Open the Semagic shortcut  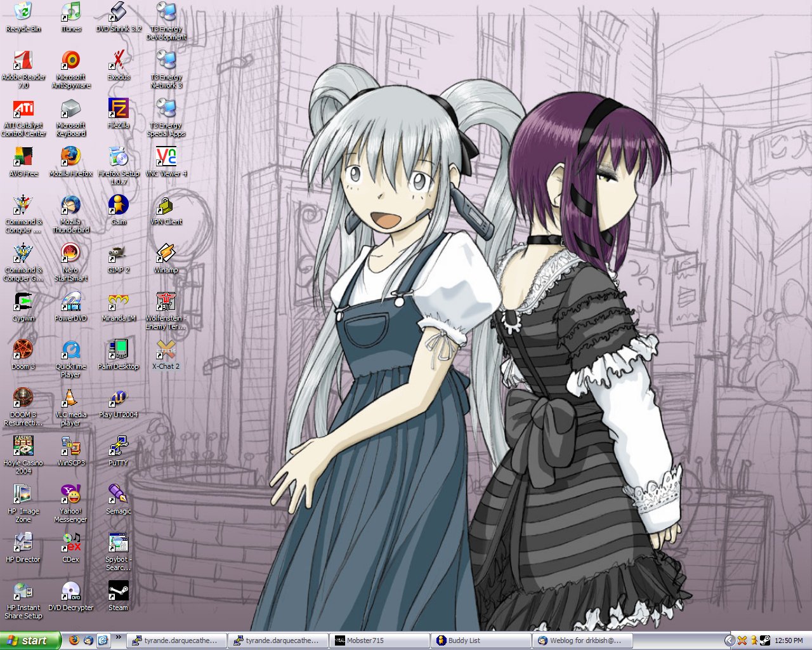pos(119,500)
